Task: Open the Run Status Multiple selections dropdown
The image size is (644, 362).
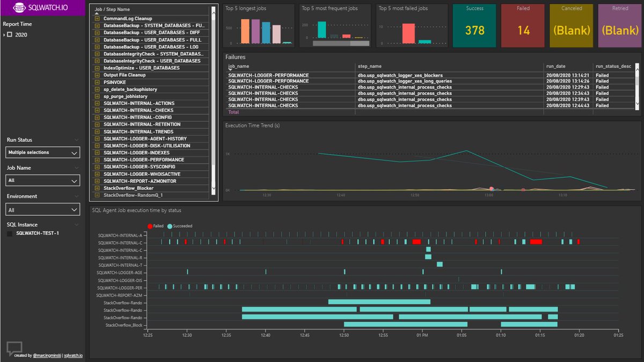Action: tap(43, 153)
